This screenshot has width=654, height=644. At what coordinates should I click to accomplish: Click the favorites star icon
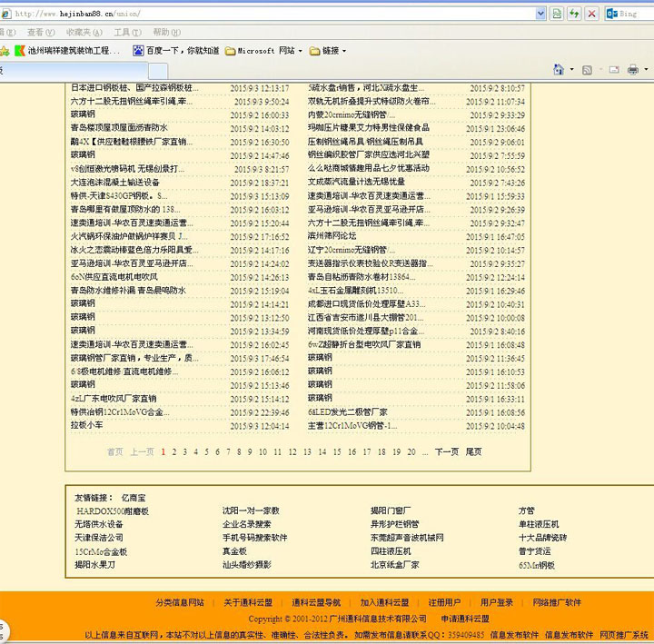pos(5,51)
